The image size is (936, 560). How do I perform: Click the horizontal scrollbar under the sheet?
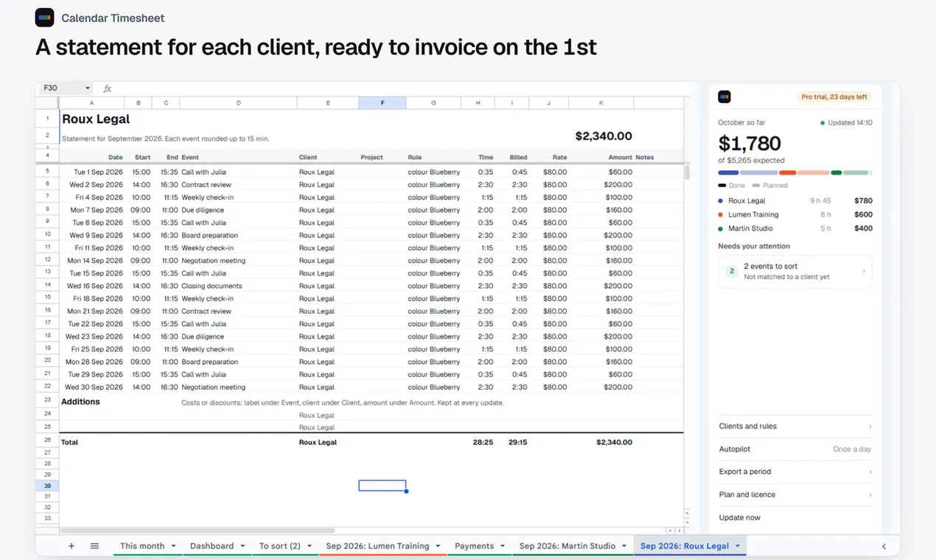[198, 531]
